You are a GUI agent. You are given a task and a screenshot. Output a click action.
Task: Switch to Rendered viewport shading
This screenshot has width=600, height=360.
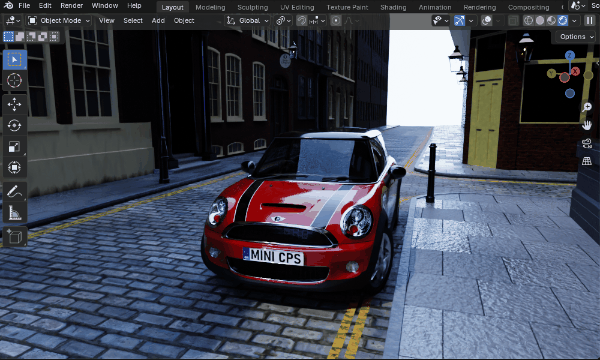562,21
